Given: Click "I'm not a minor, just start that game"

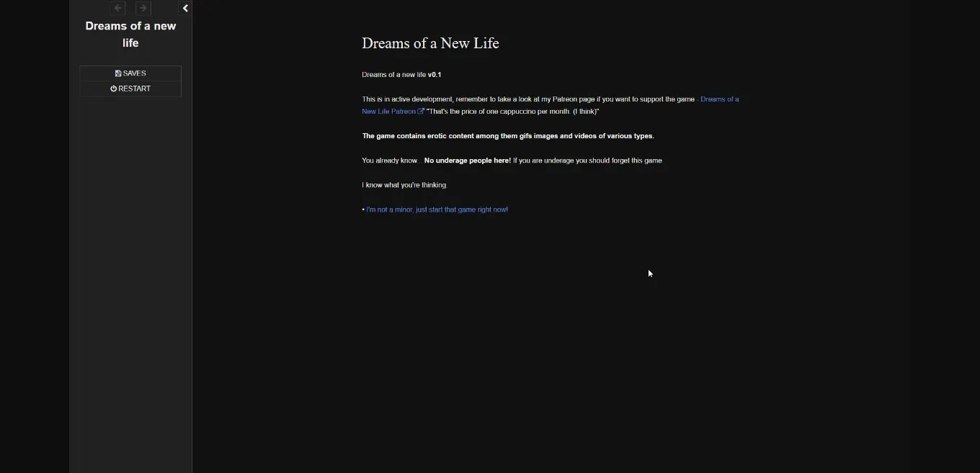Looking at the screenshot, I should click(437, 210).
